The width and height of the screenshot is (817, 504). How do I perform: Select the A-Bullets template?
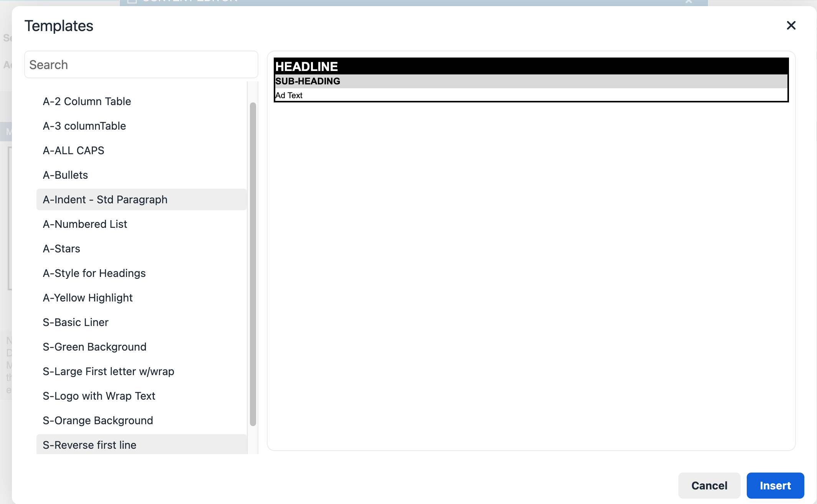65,175
